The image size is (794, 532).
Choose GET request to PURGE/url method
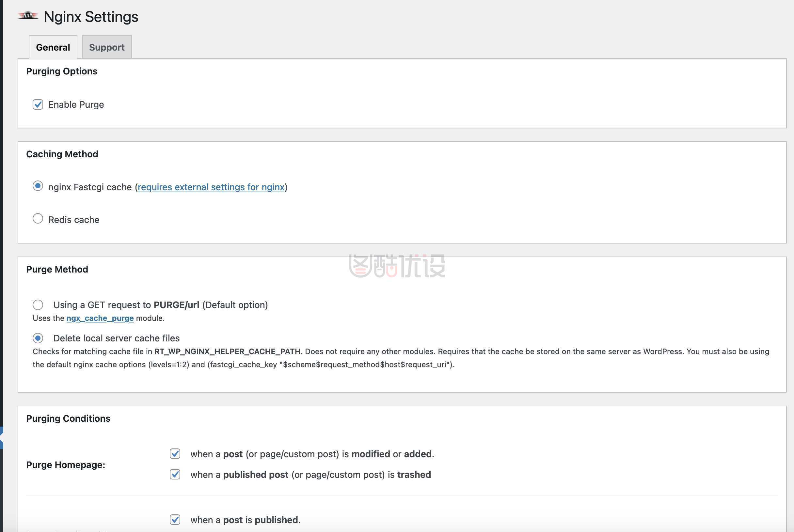click(38, 305)
